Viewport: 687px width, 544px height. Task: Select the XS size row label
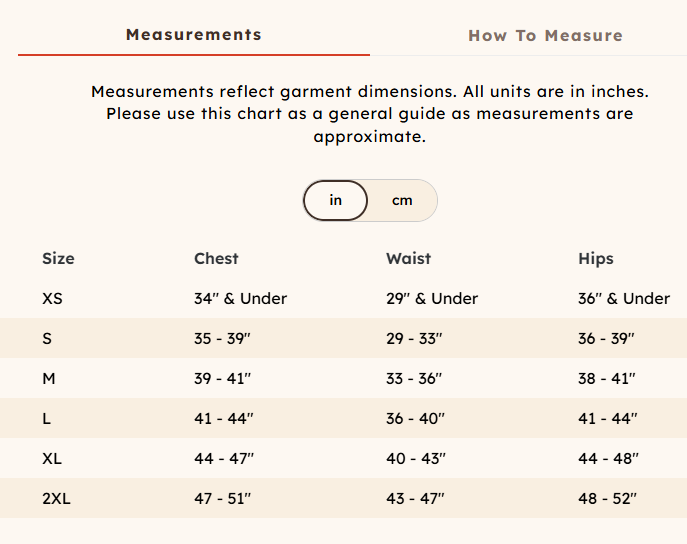pos(52,298)
